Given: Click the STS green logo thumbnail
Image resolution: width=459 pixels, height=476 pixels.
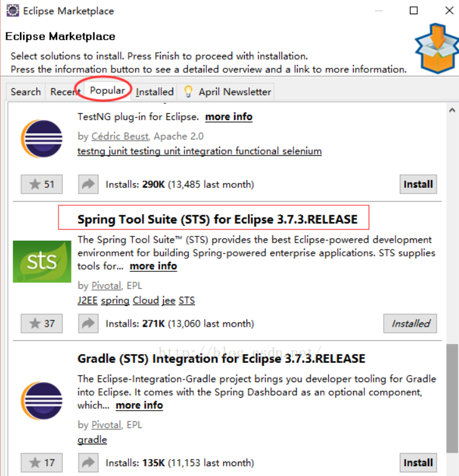Looking at the screenshot, I should point(42,261).
